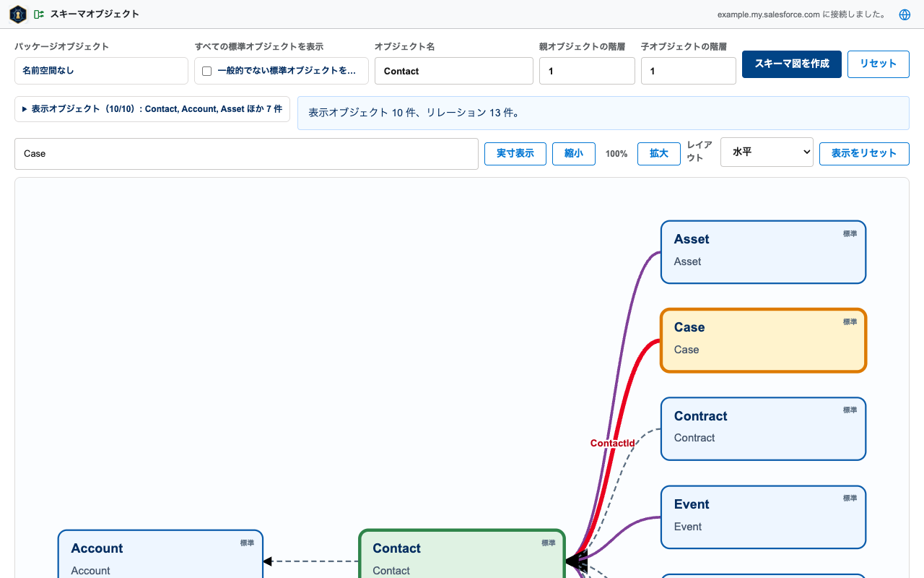Focus the child object level field
The height and width of the screenshot is (578, 924).
[689, 71]
